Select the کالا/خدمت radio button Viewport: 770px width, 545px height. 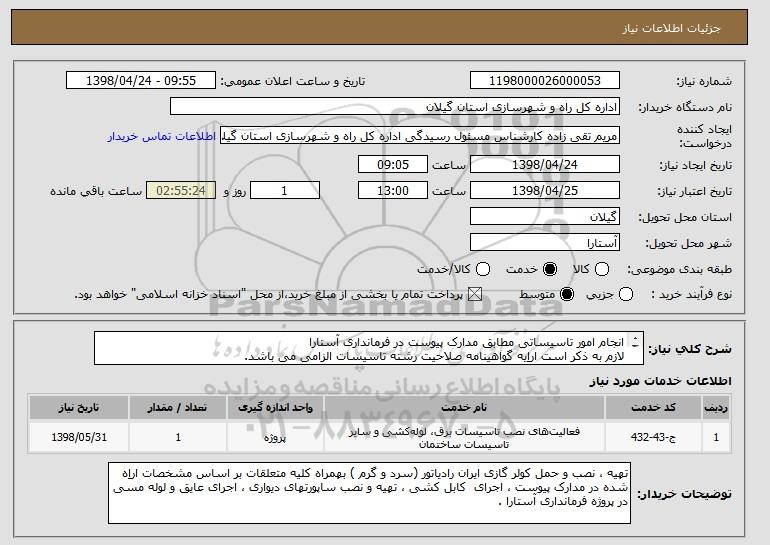483,269
